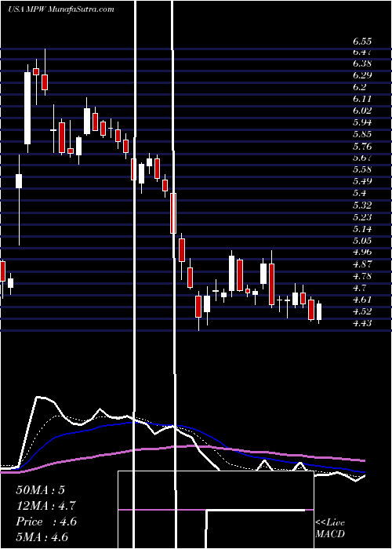Click the 12MA : 4.7 indicator text

point(45,506)
